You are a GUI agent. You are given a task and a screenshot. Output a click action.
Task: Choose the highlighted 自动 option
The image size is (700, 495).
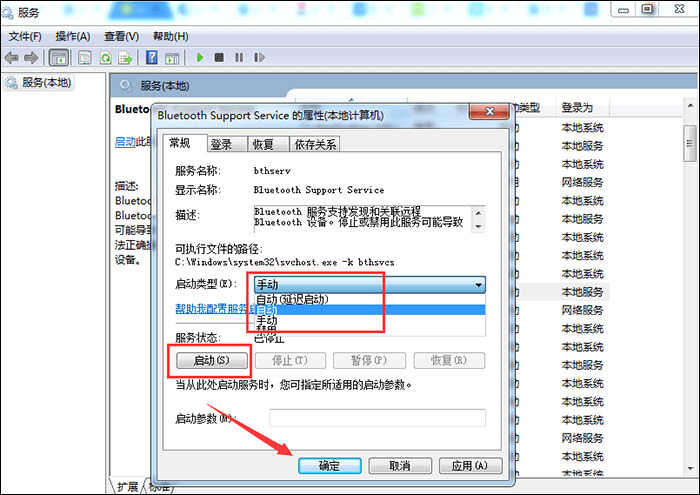(x=370, y=309)
